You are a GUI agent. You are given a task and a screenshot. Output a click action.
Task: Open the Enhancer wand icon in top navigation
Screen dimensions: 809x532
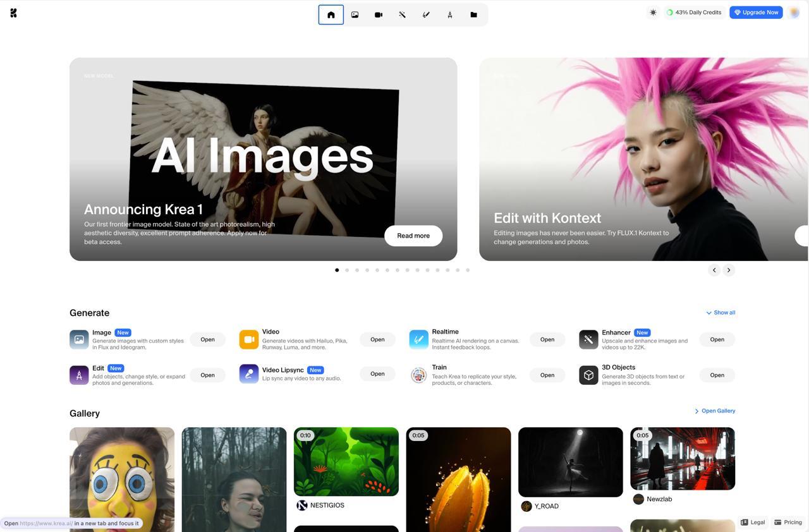402,15
